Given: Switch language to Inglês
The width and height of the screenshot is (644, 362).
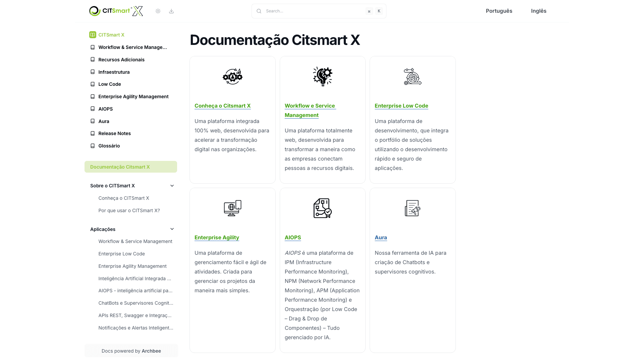Looking at the screenshot, I should tap(538, 11).
